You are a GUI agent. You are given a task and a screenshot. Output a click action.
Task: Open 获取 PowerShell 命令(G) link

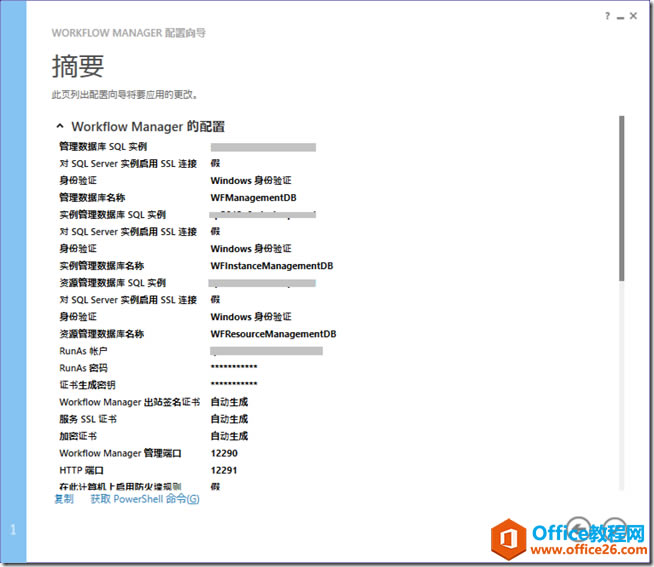pos(145,499)
